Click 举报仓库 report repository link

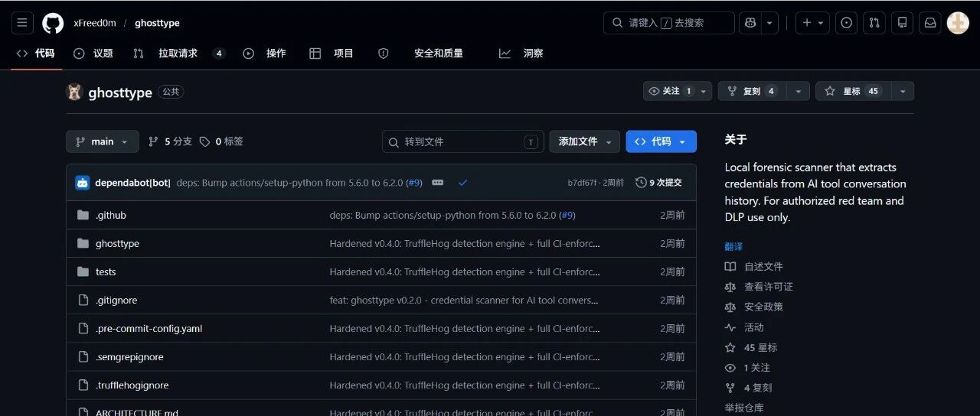point(744,408)
